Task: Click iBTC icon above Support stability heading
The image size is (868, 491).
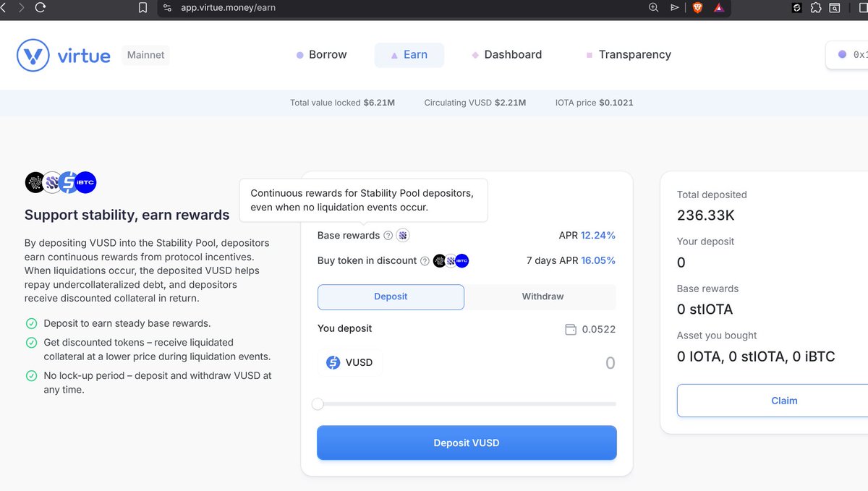Action: (85, 182)
